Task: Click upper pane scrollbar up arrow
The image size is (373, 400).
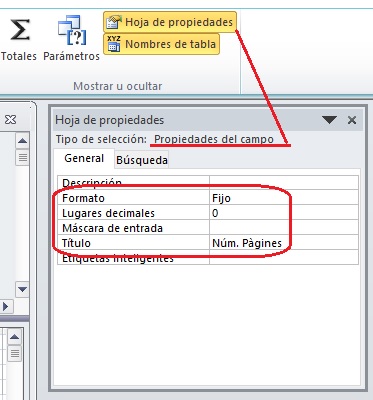Action: point(22,141)
